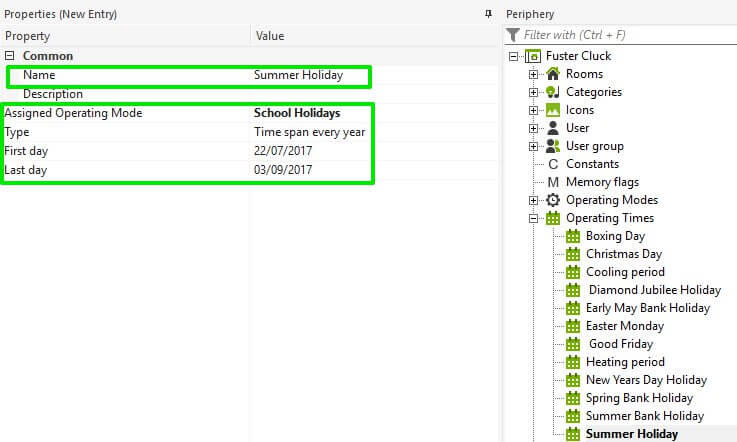The image size is (737, 442).
Task: Click the Operating Modes gear icon
Action: [x=553, y=200]
